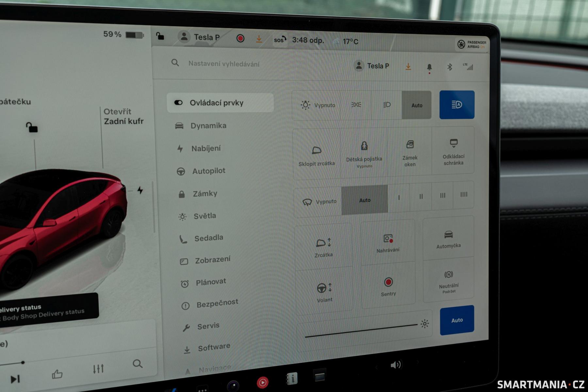Tap Nahrávání dashcam recording
Viewport: 588px width, 392px height.
pos(388,243)
